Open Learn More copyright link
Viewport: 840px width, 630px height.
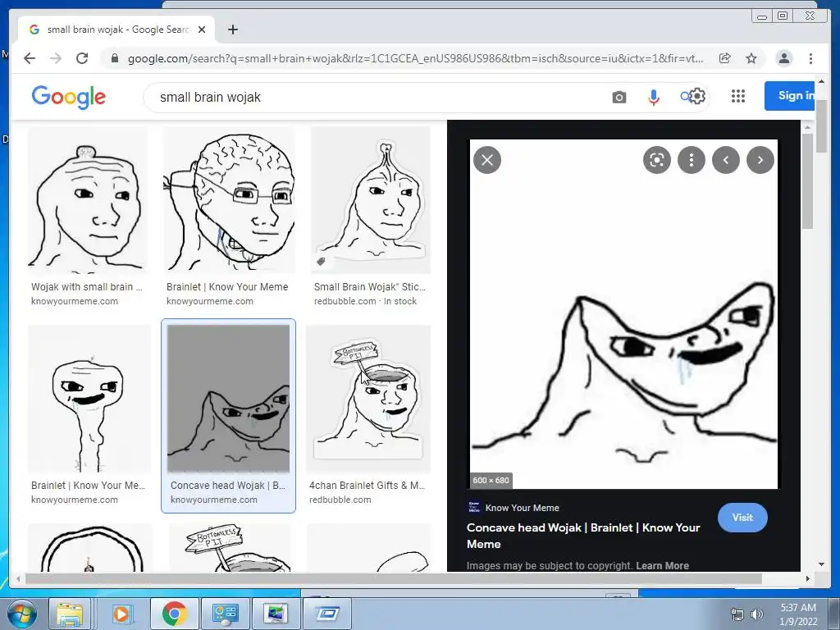point(662,566)
